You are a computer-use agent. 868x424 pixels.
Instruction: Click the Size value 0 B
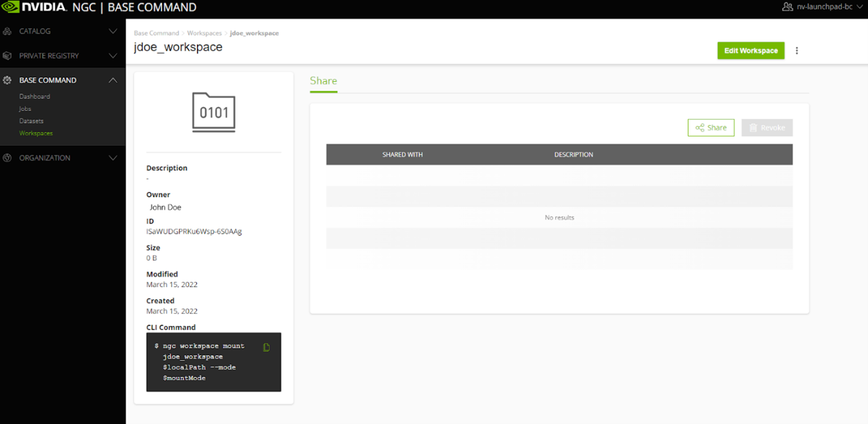(152, 258)
